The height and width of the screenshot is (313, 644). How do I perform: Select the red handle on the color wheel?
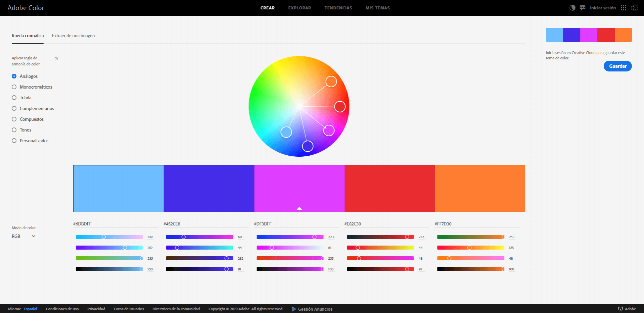point(340,107)
